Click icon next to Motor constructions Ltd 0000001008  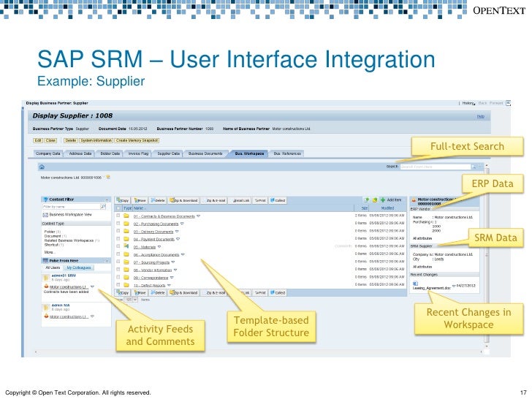pyautogui.click(x=108, y=177)
